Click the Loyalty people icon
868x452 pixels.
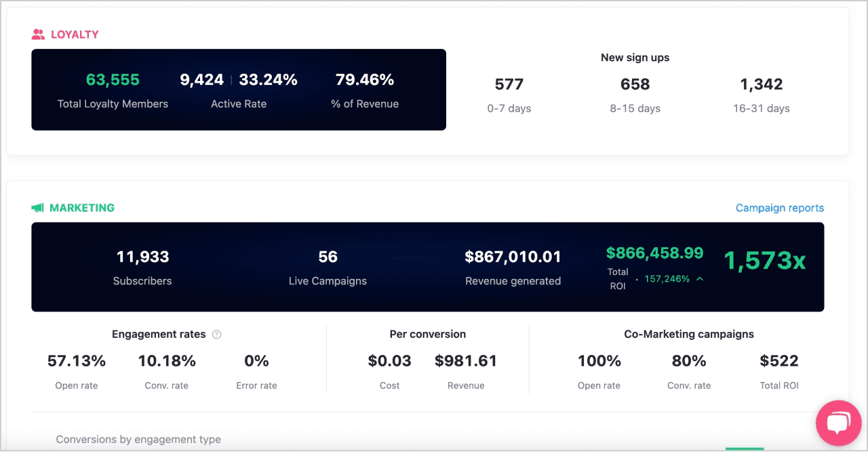pyautogui.click(x=38, y=34)
